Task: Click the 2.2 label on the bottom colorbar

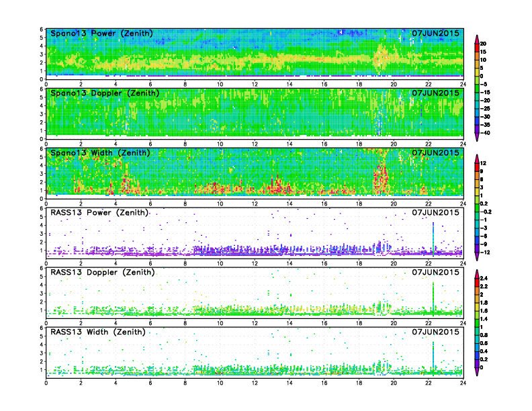Action: pos(484,287)
